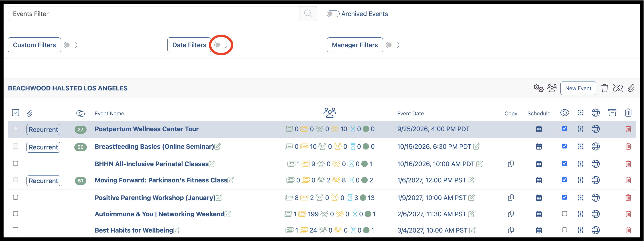This screenshot has height=241, width=644.
Task: Open the gears settings icon for Beachwood Halsted
Action: point(539,88)
